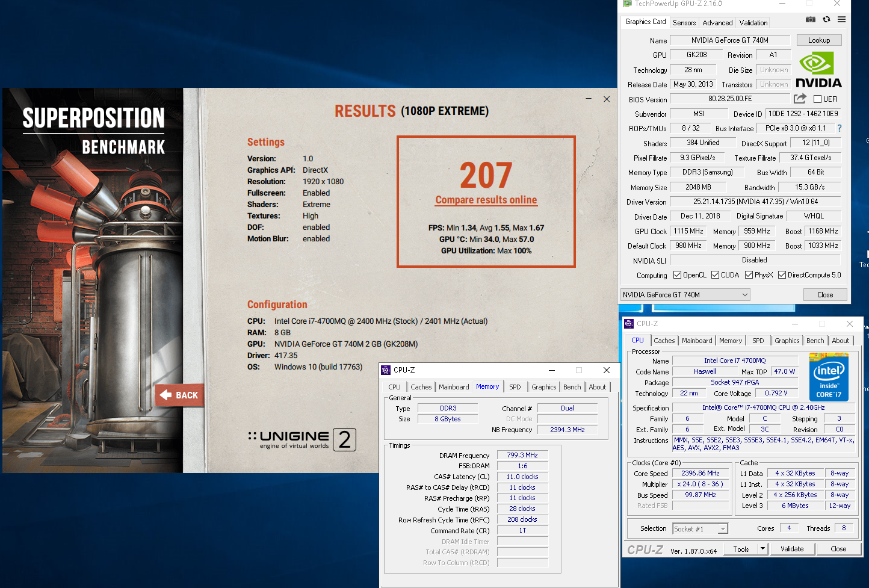The width and height of the screenshot is (869, 588).
Task: Click the '799.3 MHz' DRAM frequency value
Action: (522, 455)
